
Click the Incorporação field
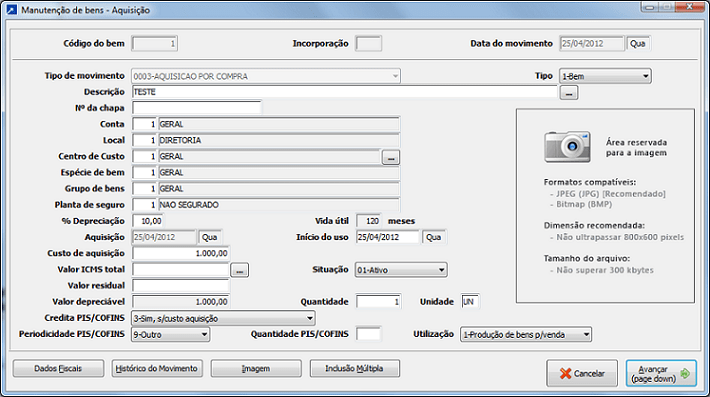(369, 43)
